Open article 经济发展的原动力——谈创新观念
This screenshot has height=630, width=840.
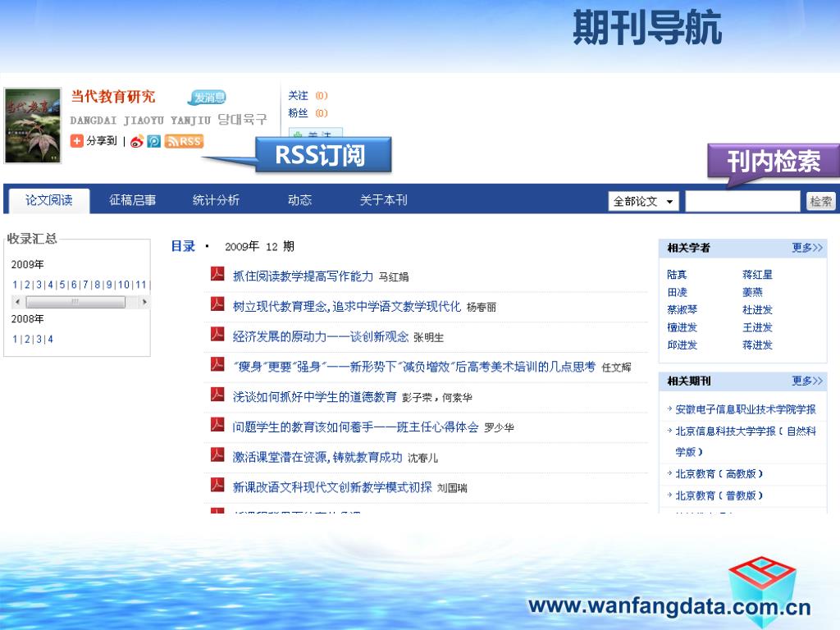pos(321,336)
